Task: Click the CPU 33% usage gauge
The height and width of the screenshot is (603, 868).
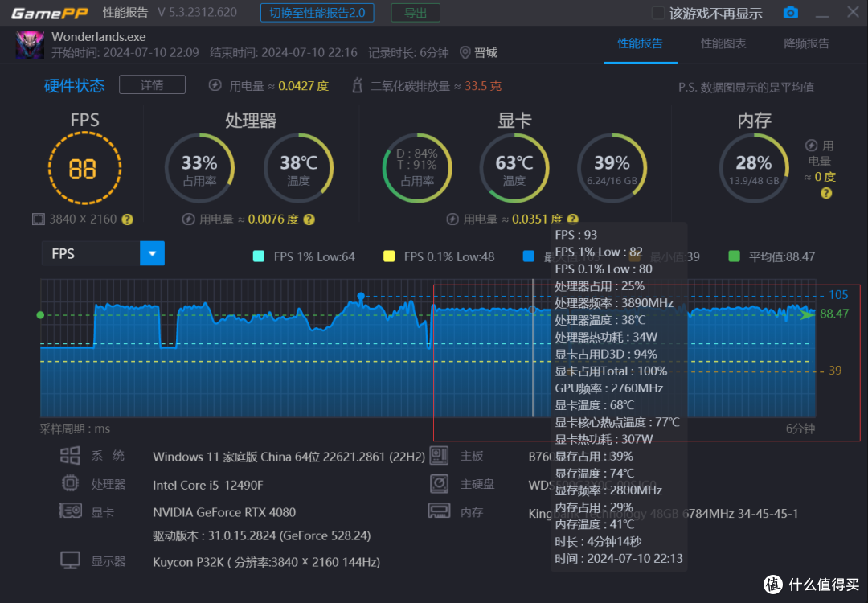Action: pyautogui.click(x=199, y=168)
